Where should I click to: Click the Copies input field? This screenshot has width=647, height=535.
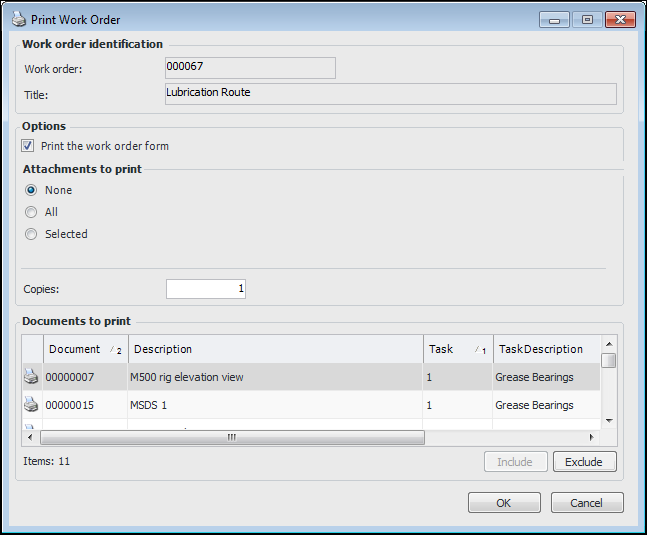point(206,289)
